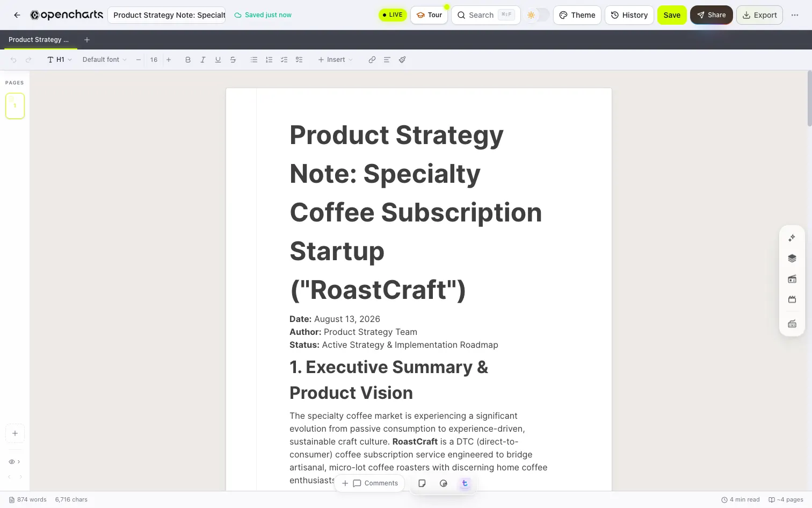Select page 1 thumbnail
Image resolution: width=812 pixels, height=508 pixels.
15,106
